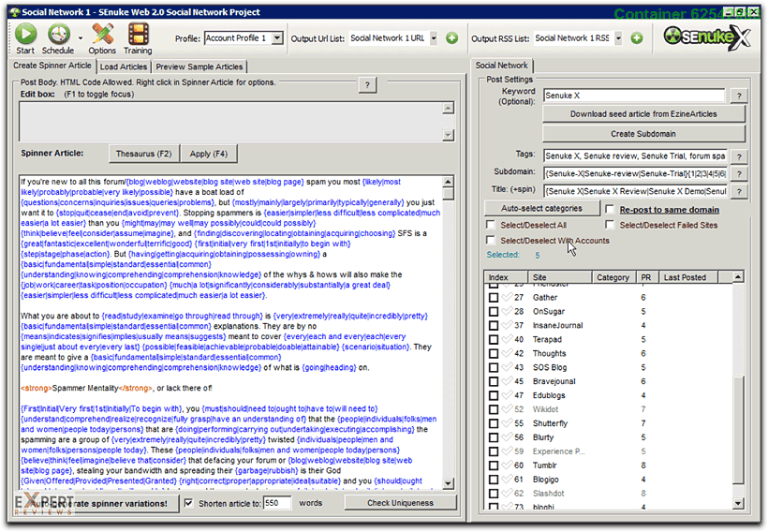Open Tags help question button
The image size is (768, 532).
739,156
